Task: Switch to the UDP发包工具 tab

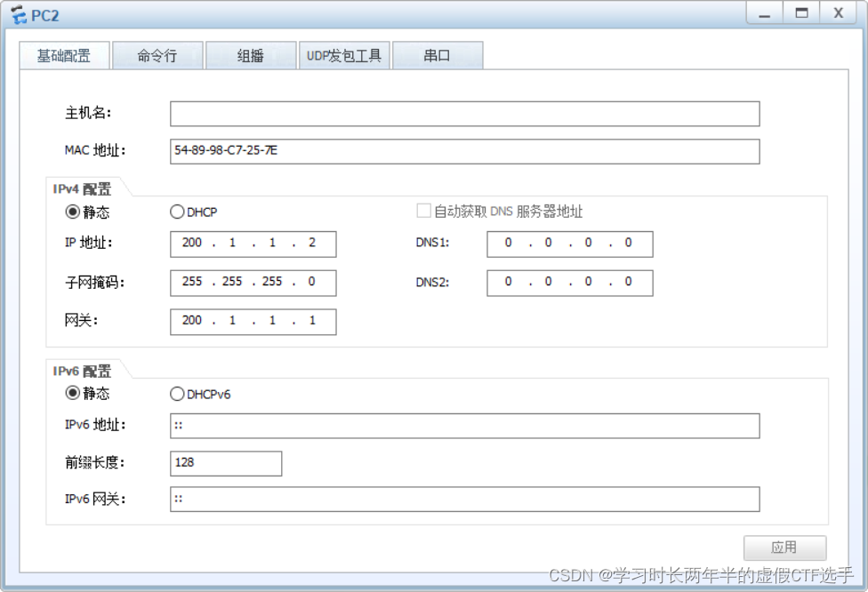Action: tap(344, 55)
